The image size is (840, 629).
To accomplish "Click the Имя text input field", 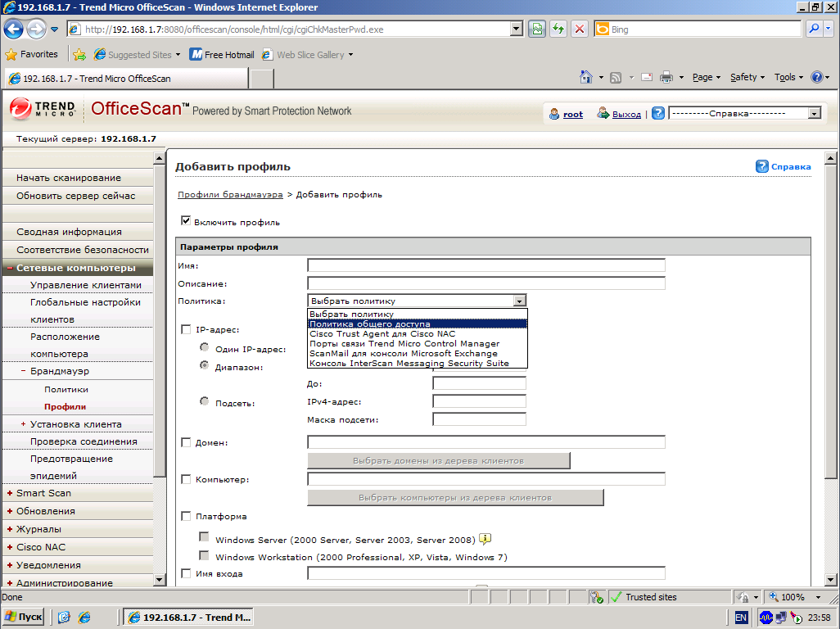I will 485,265.
